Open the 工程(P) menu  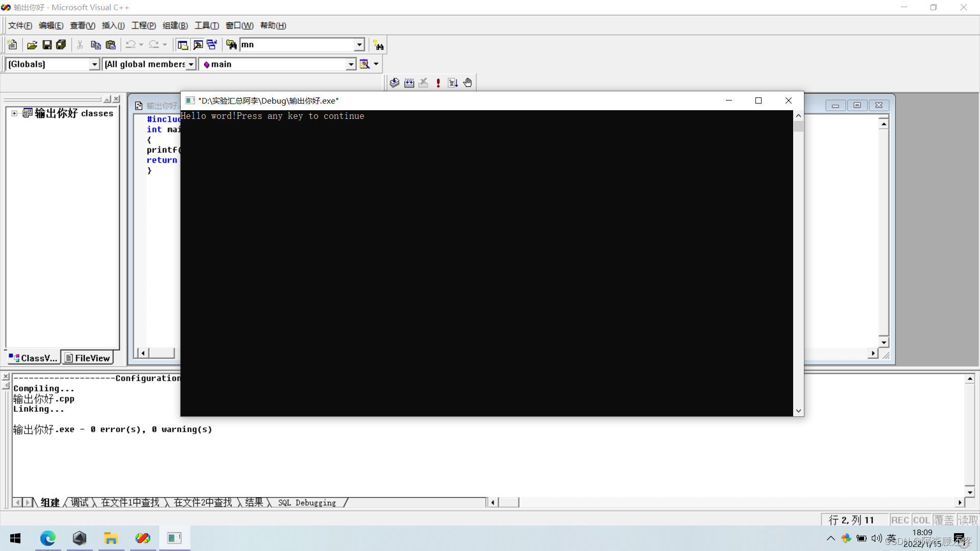[143, 25]
